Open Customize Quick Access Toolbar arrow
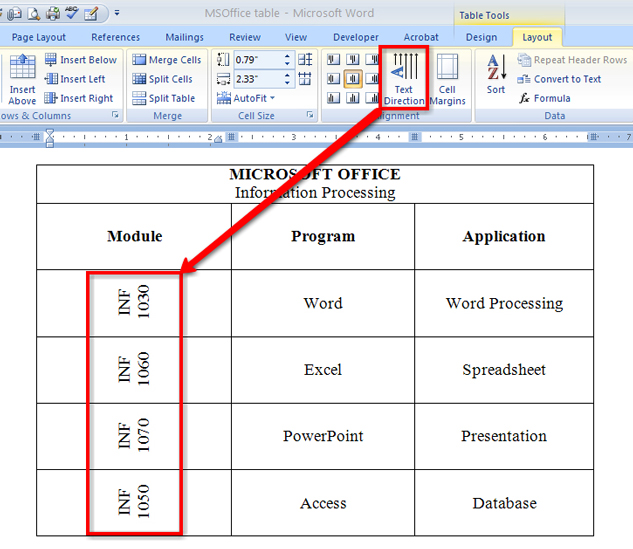 click(117, 13)
